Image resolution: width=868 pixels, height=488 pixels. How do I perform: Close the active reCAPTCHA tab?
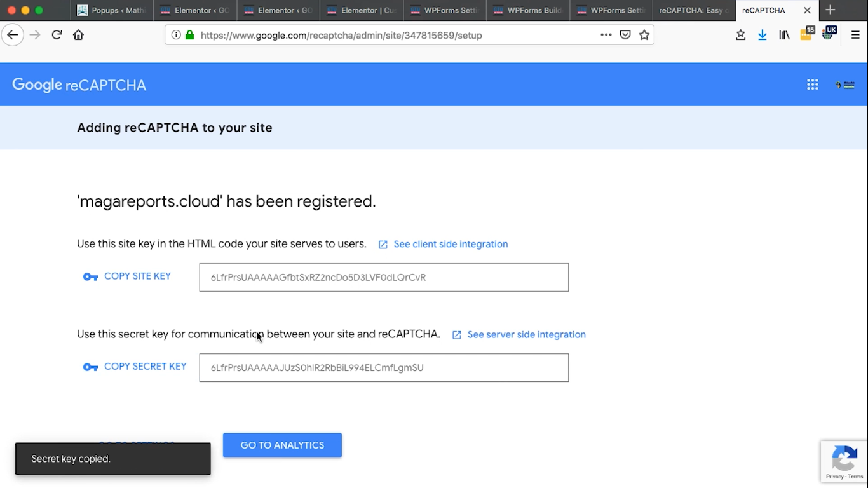807,10
